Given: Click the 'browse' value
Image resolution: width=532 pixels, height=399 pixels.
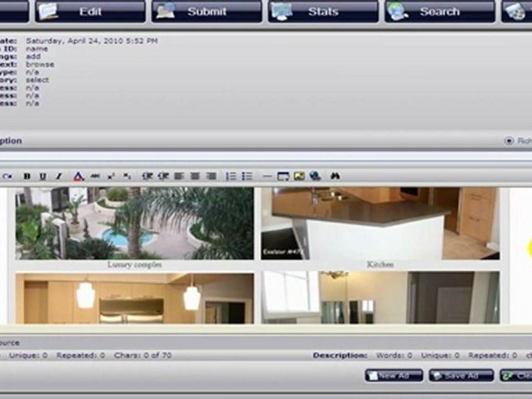Looking at the screenshot, I should coord(40,64).
